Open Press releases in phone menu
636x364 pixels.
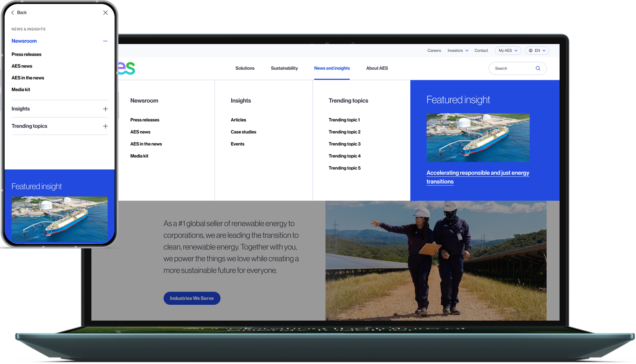pyautogui.click(x=26, y=54)
